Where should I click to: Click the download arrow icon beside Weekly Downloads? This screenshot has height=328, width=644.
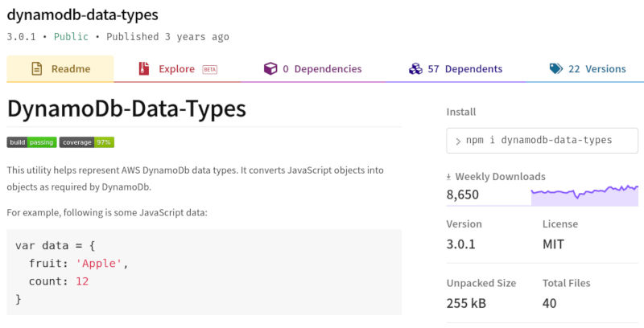[x=448, y=177]
